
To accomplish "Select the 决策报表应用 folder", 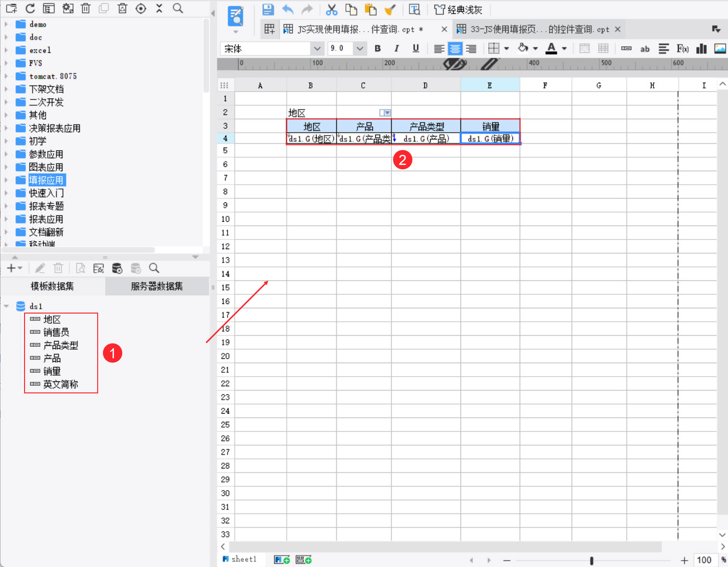I will tap(54, 128).
